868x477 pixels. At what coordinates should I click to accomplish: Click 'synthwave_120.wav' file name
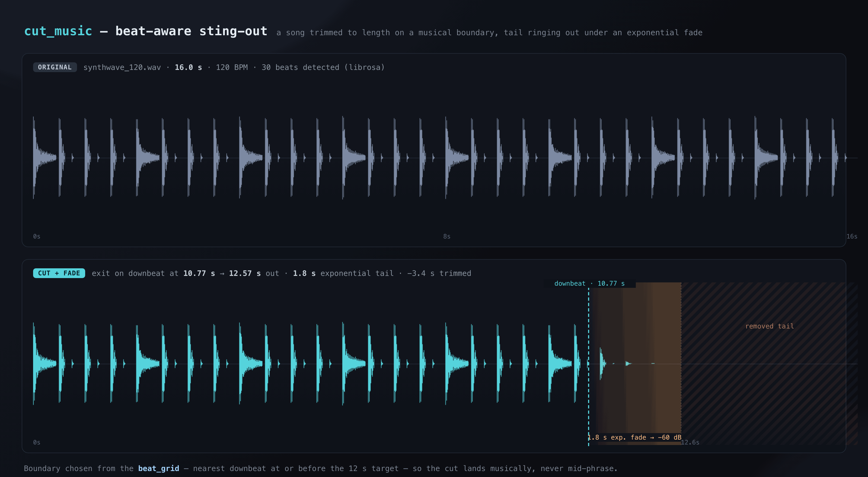pos(122,67)
